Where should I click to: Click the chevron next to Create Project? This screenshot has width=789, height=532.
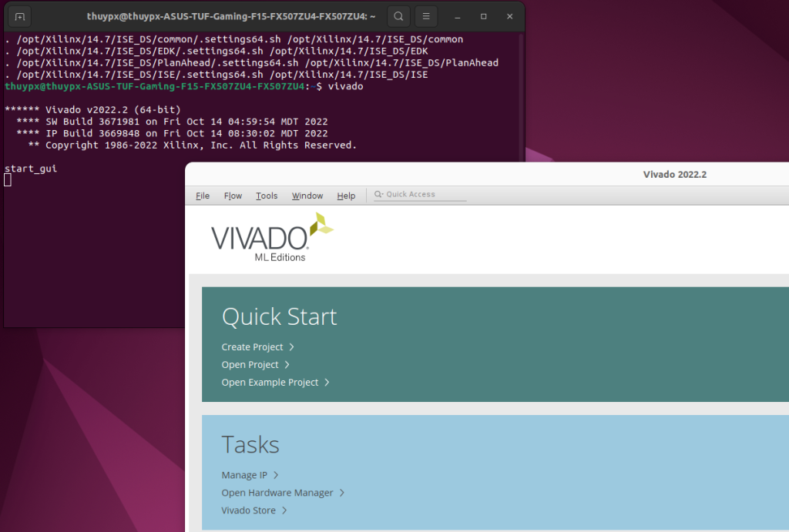tap(291, 347)
